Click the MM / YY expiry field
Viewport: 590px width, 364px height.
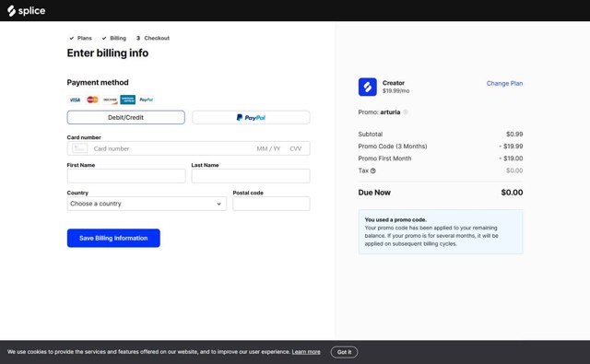(x=268, y=148)
